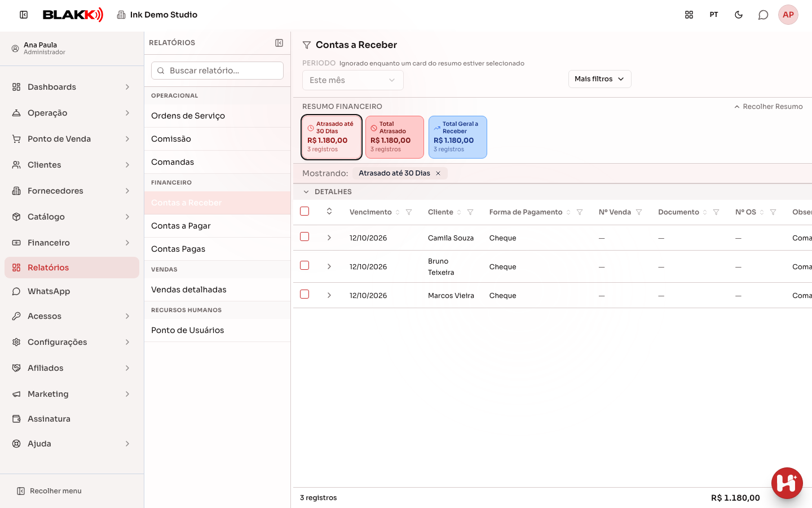Open the AP user avatar menu
Image resolution: width=812 pixels, height=508 pixels.
click(x=788, y=15)
